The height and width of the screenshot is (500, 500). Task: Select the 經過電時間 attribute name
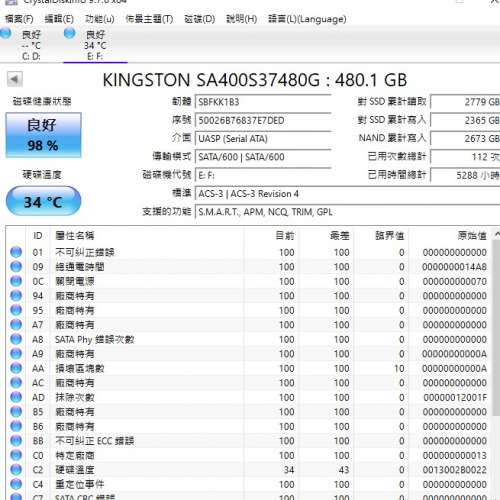point(80,267)
